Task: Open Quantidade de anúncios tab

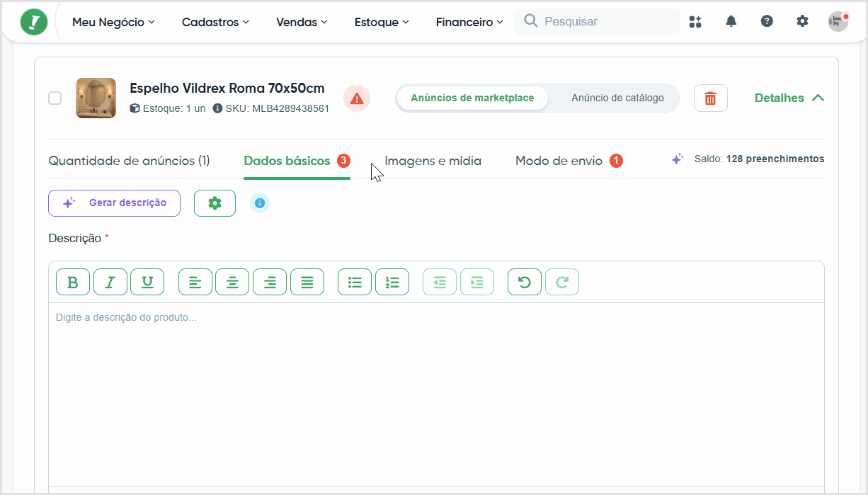Action: (129, 161)
